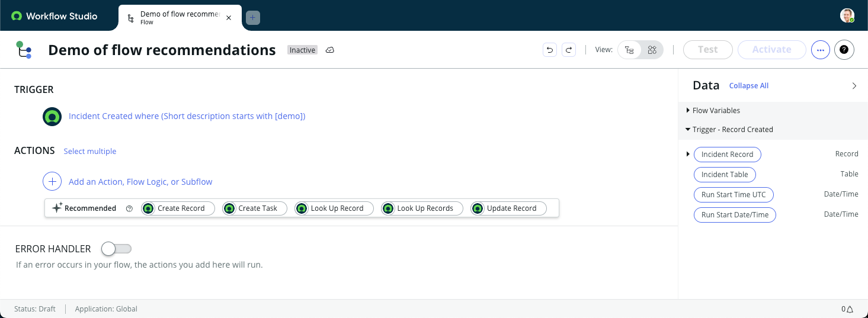Add recommended Look Up Record action
The height and width of the screenshot is (318, 868).
[334, 208]
